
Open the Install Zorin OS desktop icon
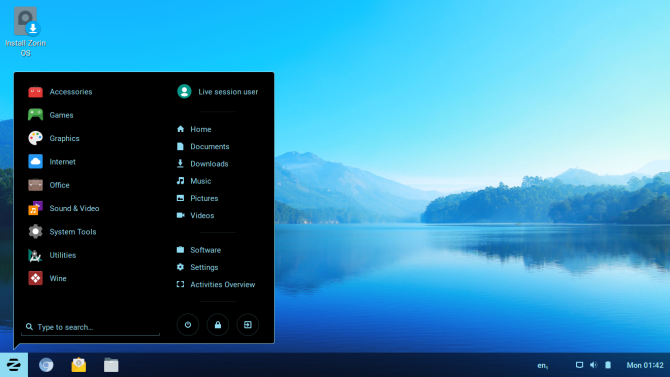26,32
